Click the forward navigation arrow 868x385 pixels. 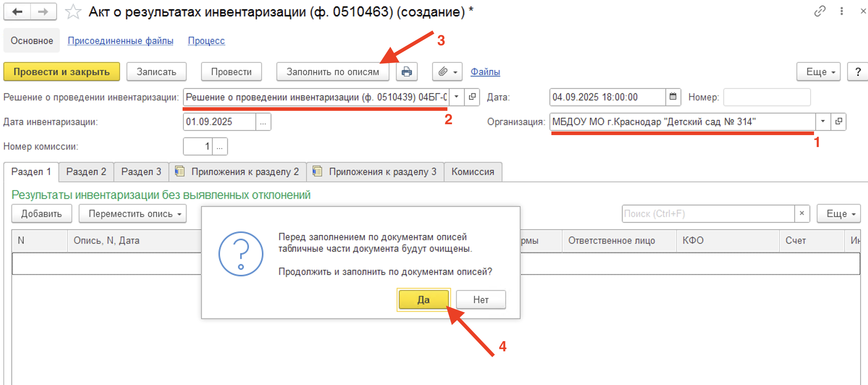pyautogui.click(x=43, y=12)
